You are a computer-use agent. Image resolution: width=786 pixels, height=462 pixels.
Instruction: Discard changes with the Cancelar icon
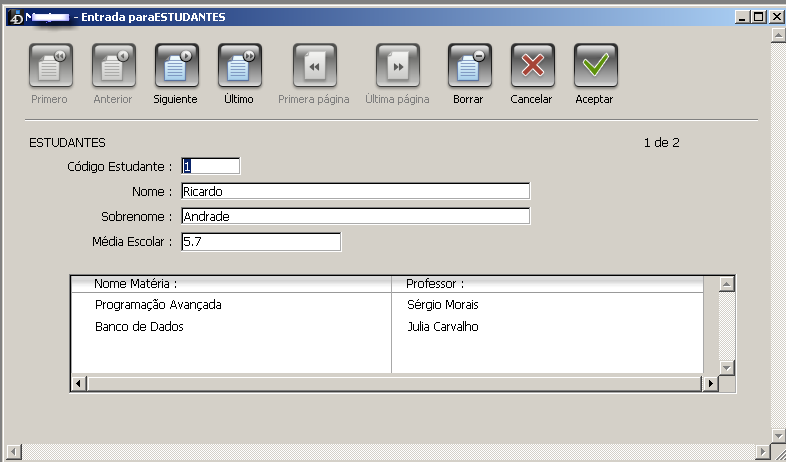(x=532, y=67)
